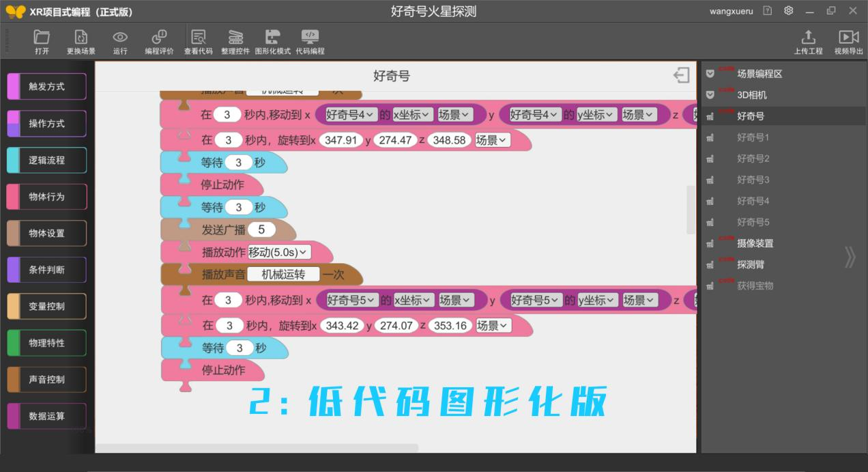Open the 物体行为 block category

(x=46, y=196)
